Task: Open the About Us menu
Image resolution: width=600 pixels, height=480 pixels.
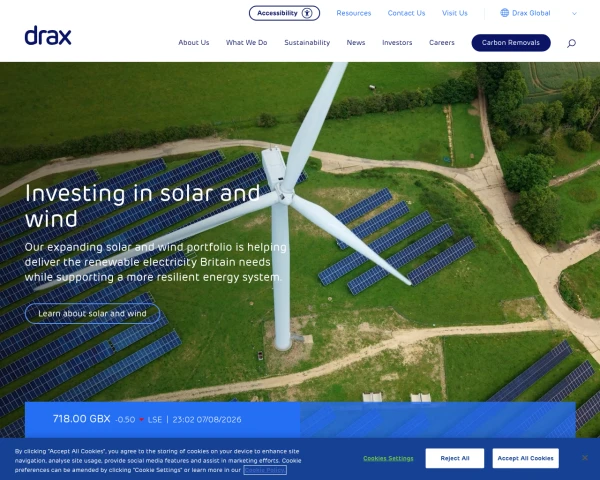Action: (x=194, y=42)
